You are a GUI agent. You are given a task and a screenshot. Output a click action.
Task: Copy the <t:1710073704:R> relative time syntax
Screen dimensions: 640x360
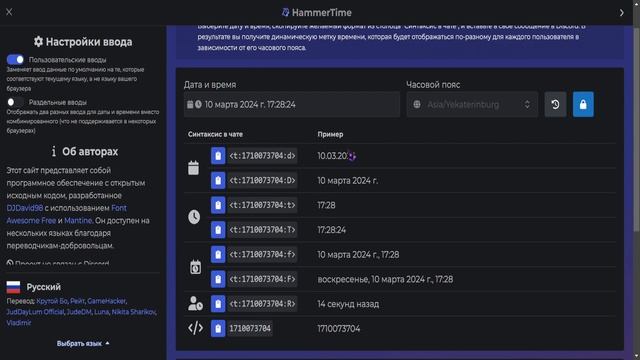(x=218, y=304)
